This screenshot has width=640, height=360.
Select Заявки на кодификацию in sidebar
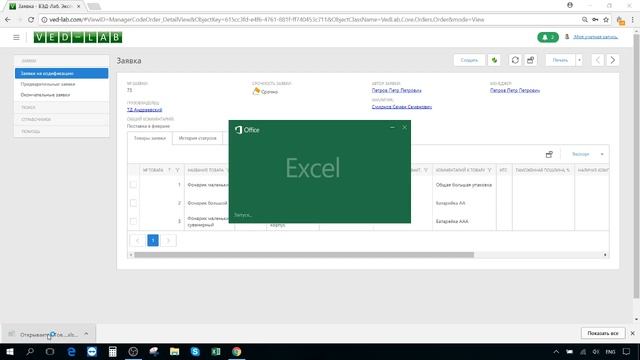coord(62,73)
